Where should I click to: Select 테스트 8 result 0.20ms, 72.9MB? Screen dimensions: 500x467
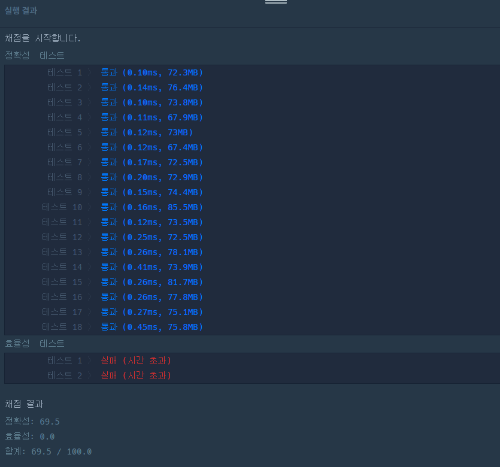click(152, 177)
